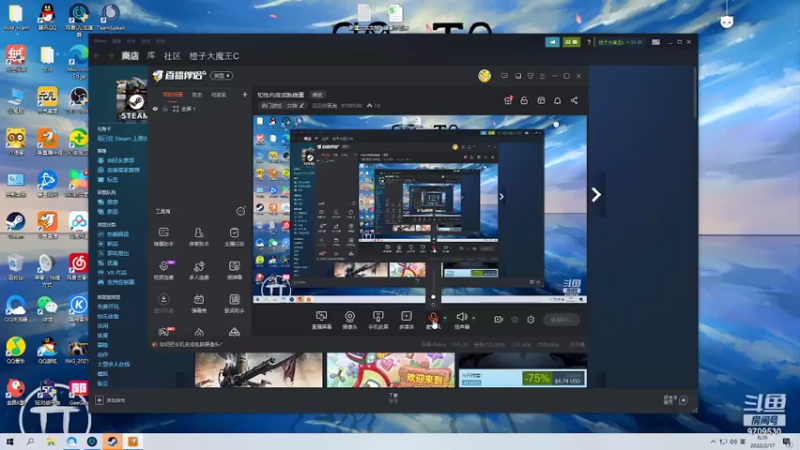Open the 直播屏幕 screen capture source
Viewport: 800px width, 450px height.
click(x=321, y=320)
